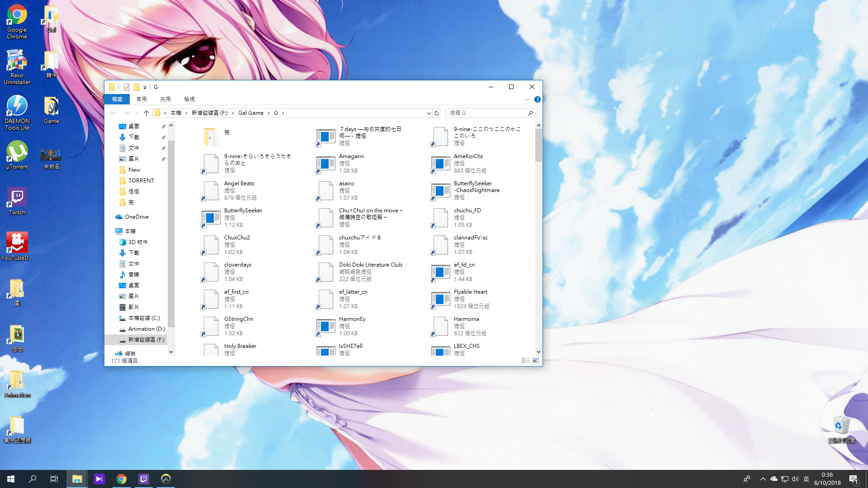Select Animation (D:) in the navigation pane

pyautogui.click(x=146, y=329)
